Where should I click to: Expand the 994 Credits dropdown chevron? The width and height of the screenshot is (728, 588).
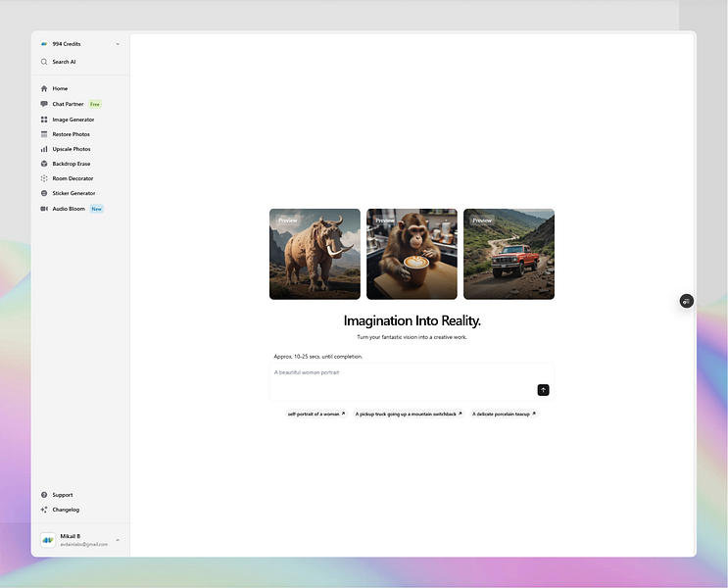pos(118,44)
